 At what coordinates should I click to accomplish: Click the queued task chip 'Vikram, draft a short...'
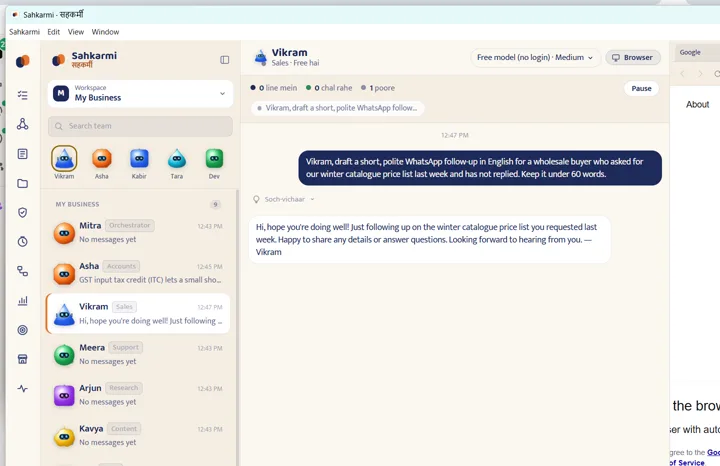pos(338,108)
